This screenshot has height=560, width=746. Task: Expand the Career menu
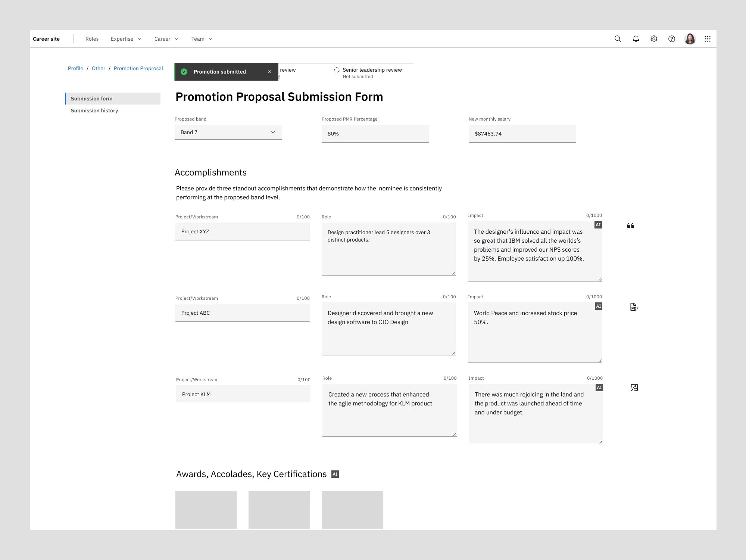[166, 39]
